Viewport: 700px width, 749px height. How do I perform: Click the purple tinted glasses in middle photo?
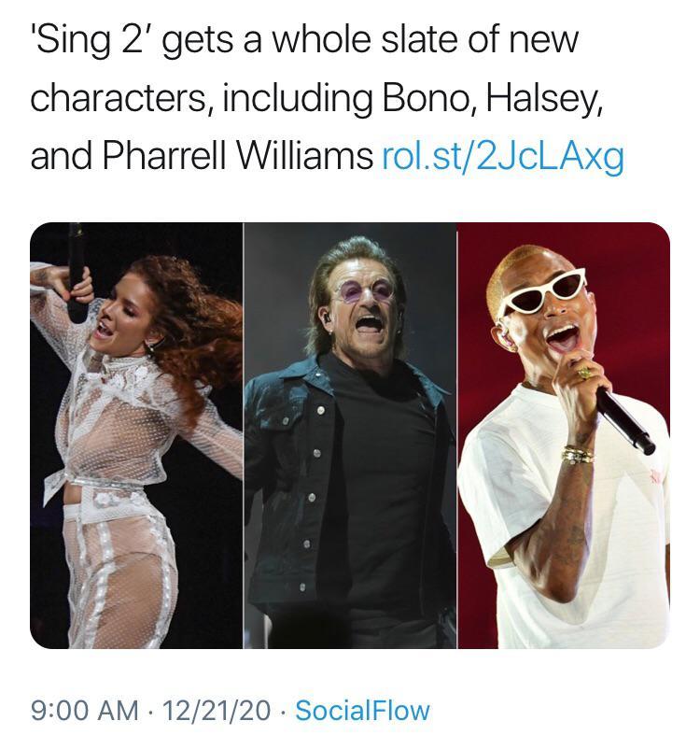pyautogui.click(x=365, y=290)
